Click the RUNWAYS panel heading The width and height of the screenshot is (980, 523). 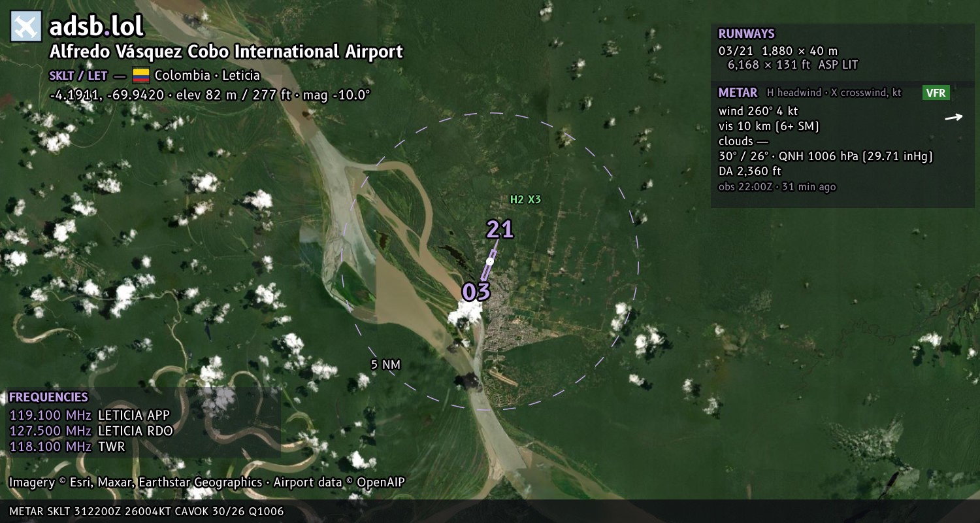[x=746, y=34]
